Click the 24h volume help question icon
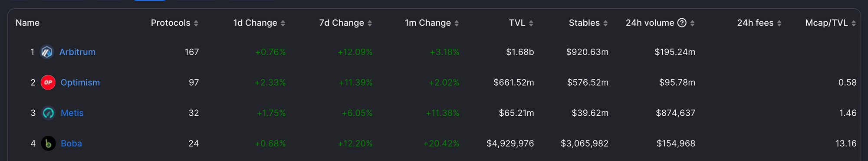This screenshot has width=868, height=161. (682, 23)
